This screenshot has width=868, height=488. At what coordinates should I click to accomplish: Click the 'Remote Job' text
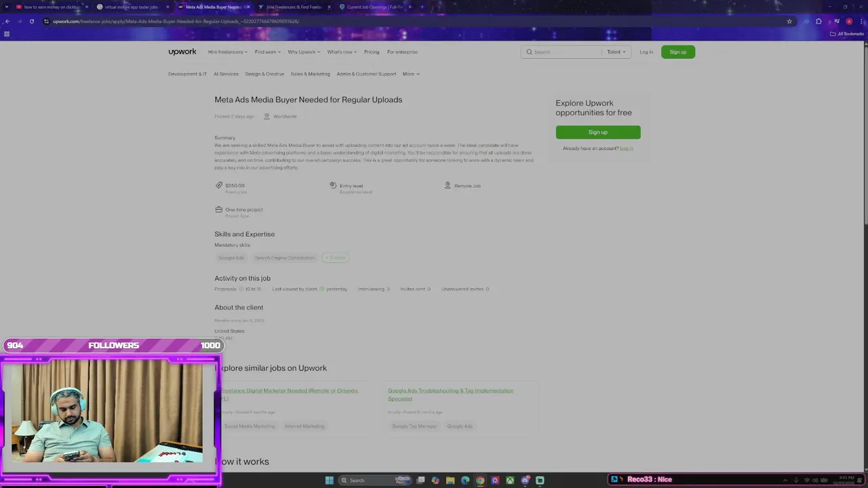tap(467, 186)
